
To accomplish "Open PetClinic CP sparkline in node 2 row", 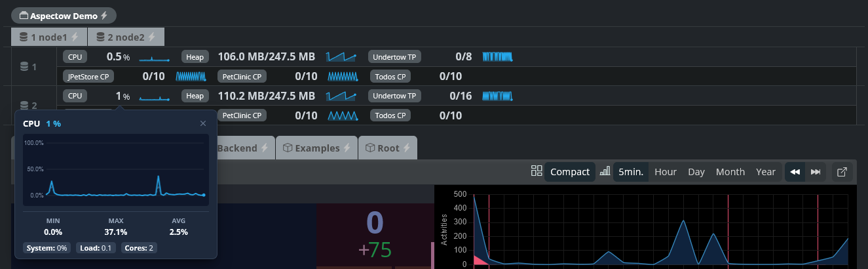I will pos(343,115).
